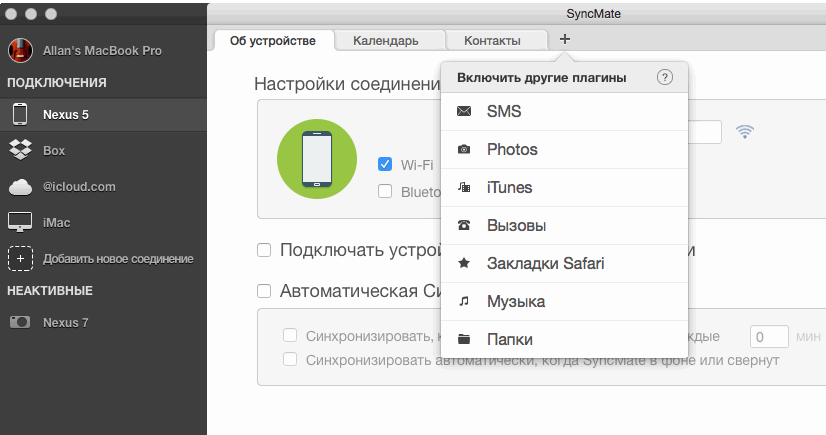Click the envelope icon for SMS
This screenshot has width=826, height=435.
(464, 111)
